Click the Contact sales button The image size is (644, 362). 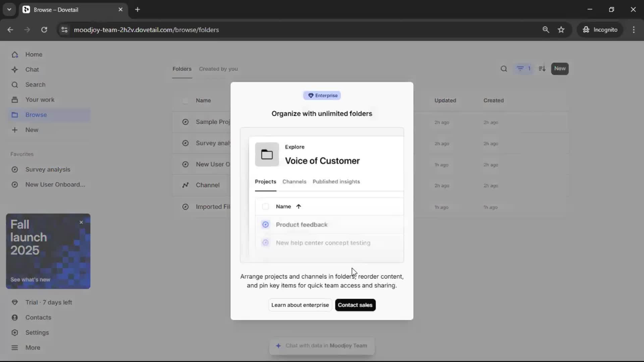click(355, 305)
